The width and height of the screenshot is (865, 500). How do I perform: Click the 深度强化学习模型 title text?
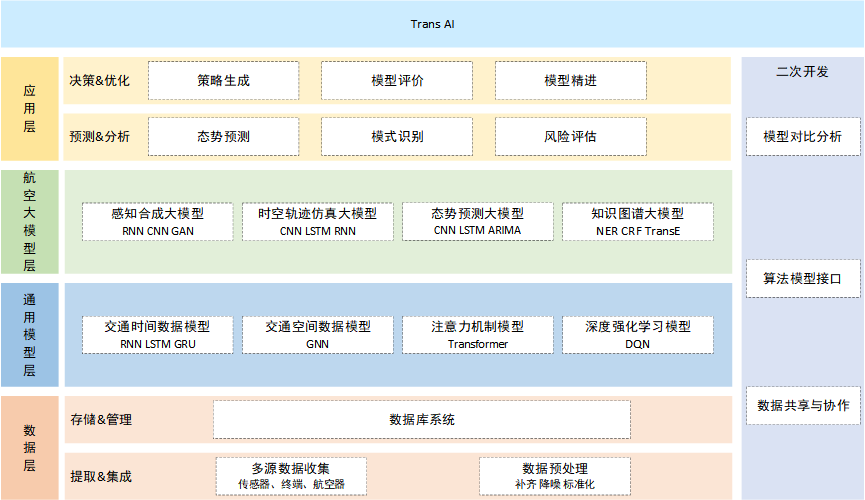coord(638,327)
